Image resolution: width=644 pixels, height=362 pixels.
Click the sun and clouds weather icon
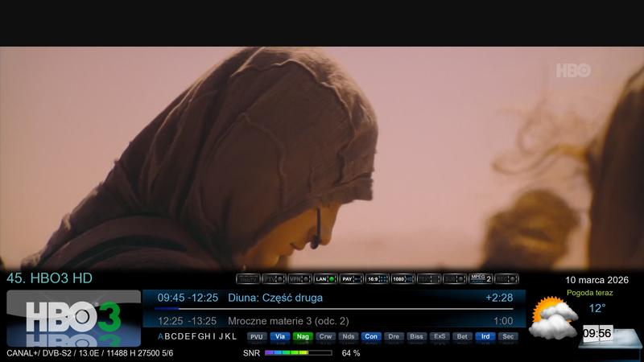(553, 318)
